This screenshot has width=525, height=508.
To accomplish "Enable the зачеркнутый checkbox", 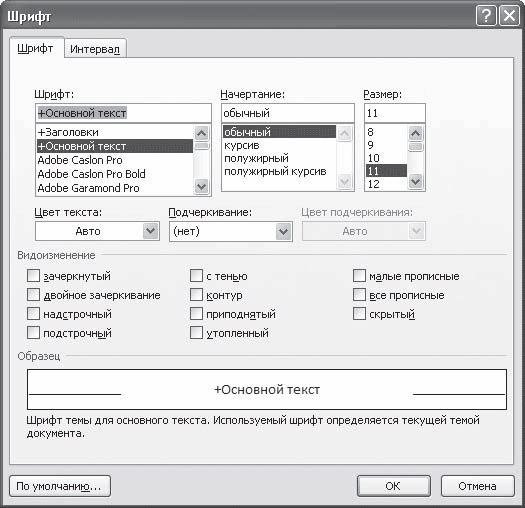I will (33, 276).
